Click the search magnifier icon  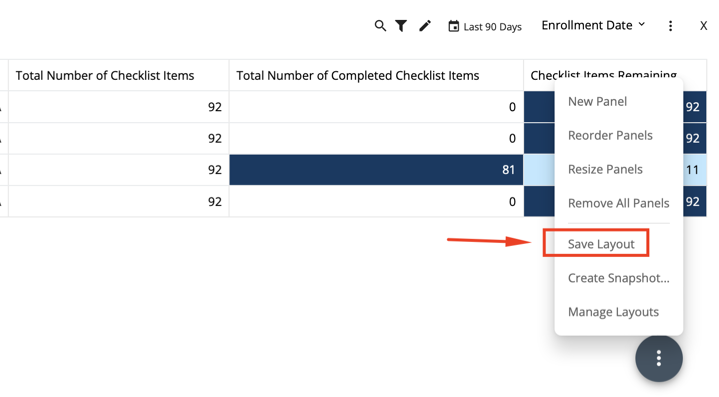coord(380,26)
